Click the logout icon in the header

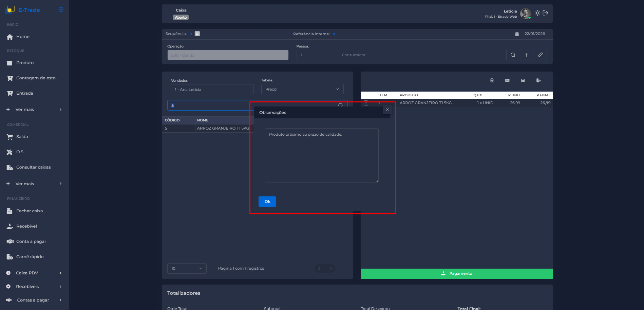(546, 13)
